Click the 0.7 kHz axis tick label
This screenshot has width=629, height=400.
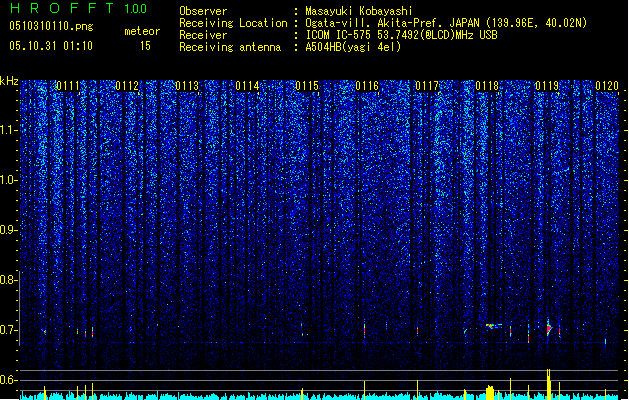[x=7, y=330]
